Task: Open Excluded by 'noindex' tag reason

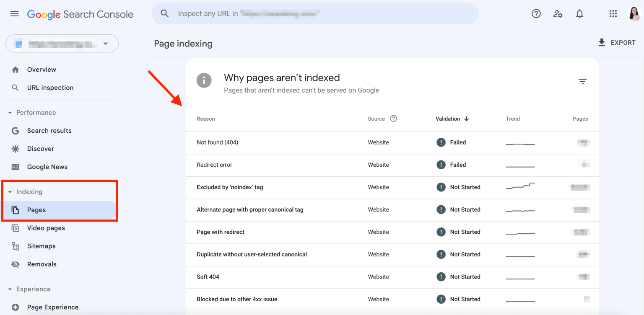Action: pos(230,187)
